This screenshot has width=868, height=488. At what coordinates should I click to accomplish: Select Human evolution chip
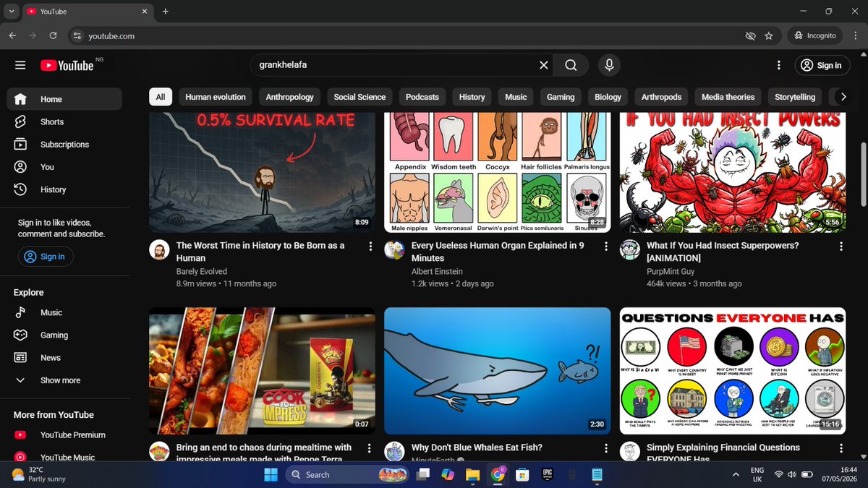click(216, 97)
